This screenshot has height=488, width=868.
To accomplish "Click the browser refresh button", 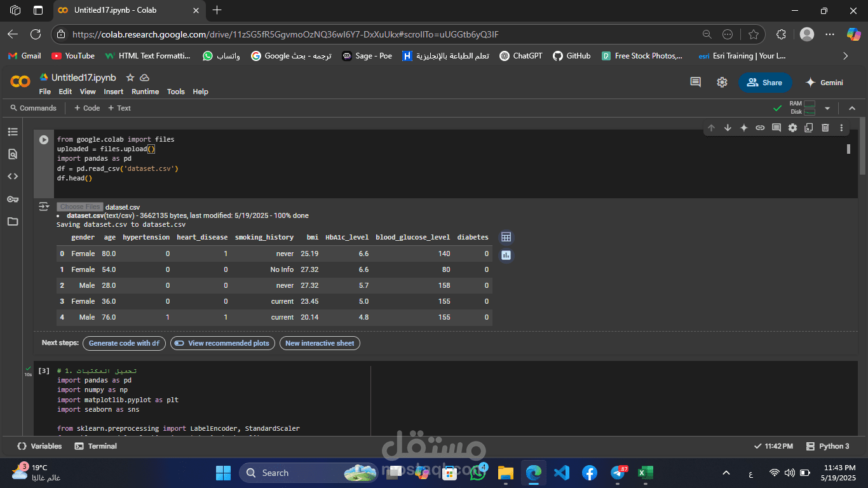I will coord(36,34).
